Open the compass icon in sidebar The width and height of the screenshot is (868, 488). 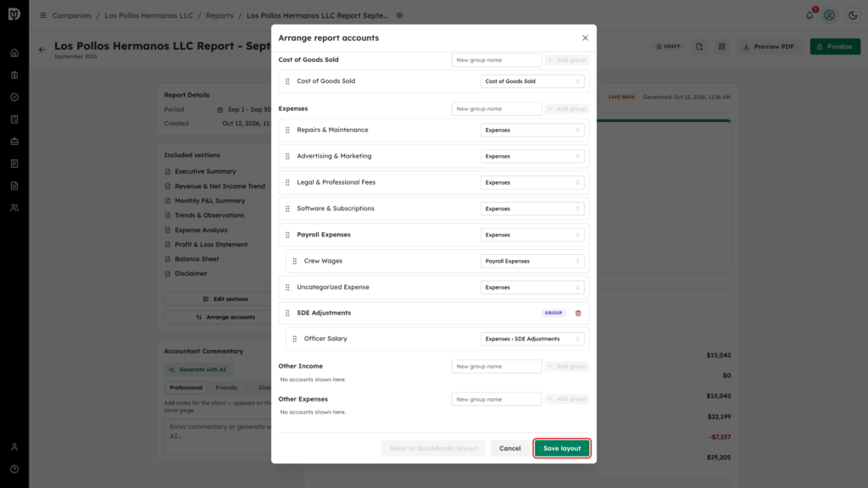14,97
